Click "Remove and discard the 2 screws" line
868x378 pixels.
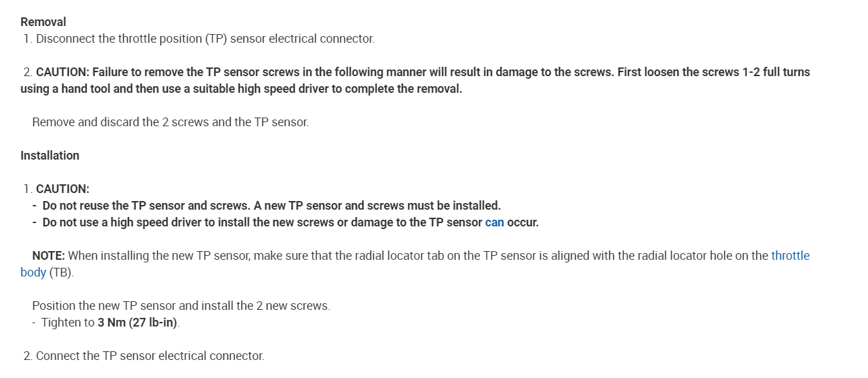(x=171, y=122)
